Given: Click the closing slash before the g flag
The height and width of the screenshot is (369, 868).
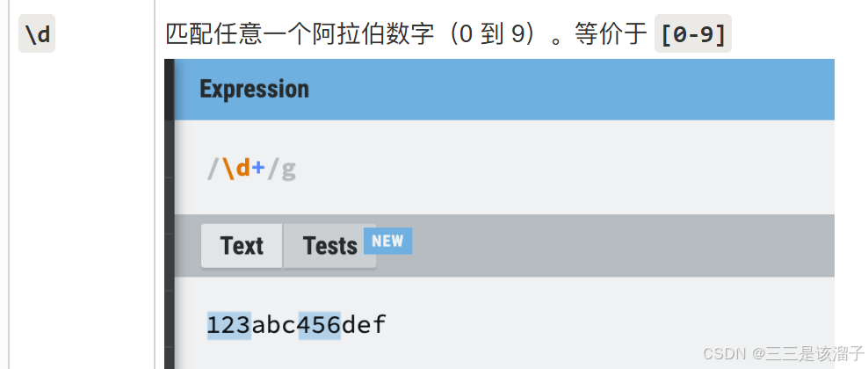Looking at the screenshot, I should pyautogui.click(x=273, y=170).
